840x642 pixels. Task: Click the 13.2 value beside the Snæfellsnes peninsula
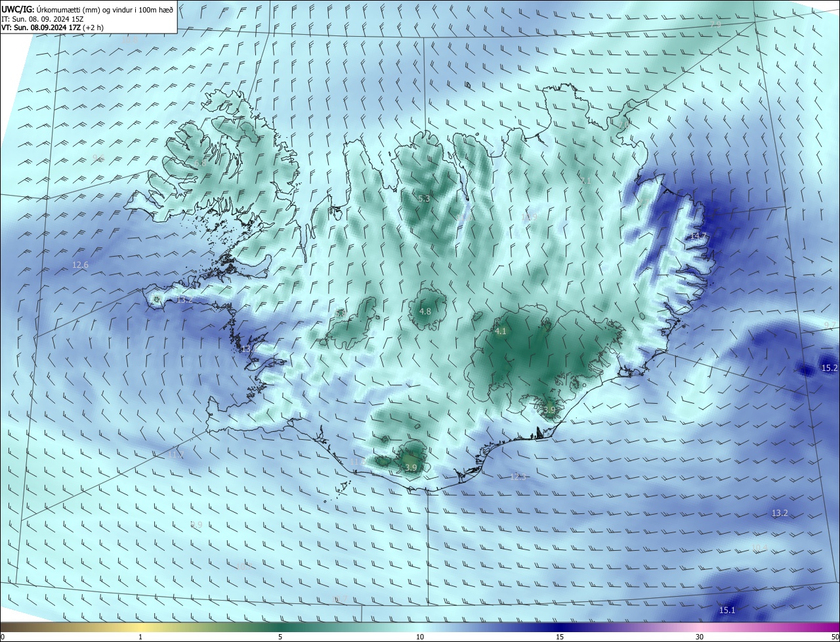[185, 299]
